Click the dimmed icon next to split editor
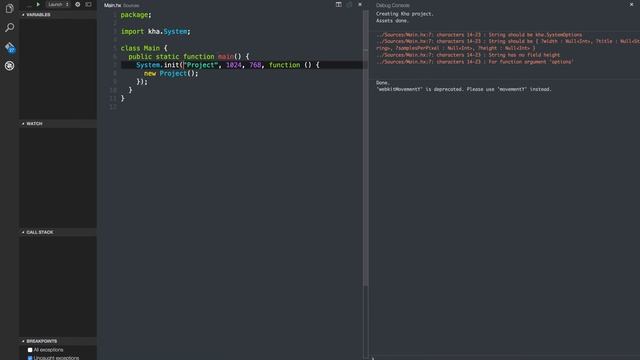 coord(349,4)
